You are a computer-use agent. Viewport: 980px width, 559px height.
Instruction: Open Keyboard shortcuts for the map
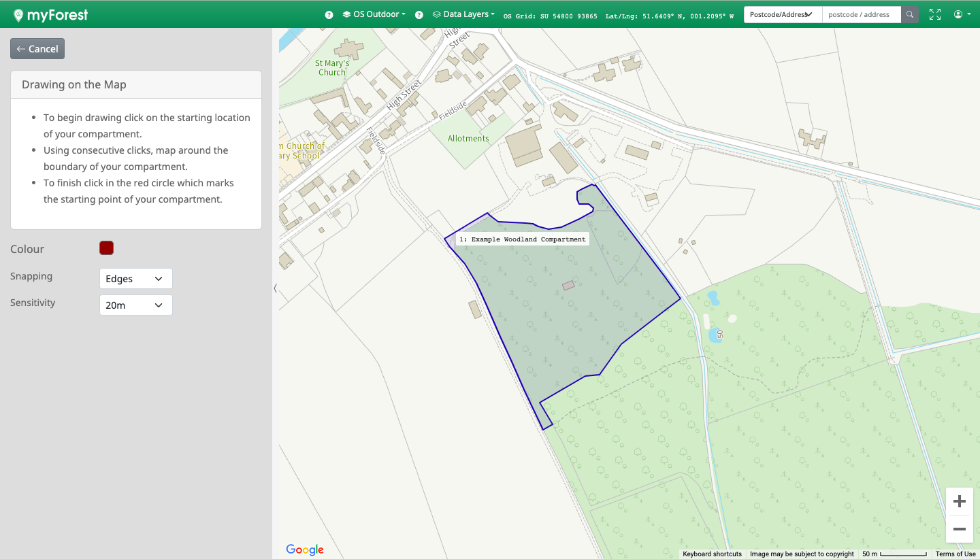(712, 554)
